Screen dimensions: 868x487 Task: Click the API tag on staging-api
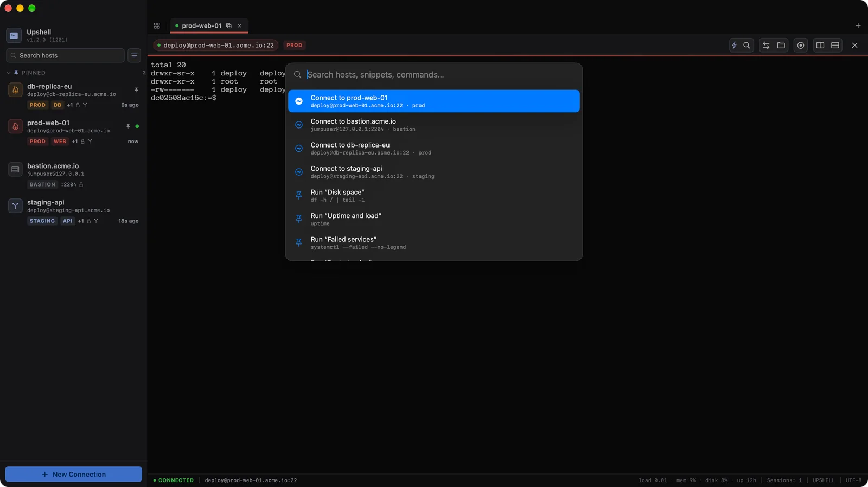click(x=67, y=221)
